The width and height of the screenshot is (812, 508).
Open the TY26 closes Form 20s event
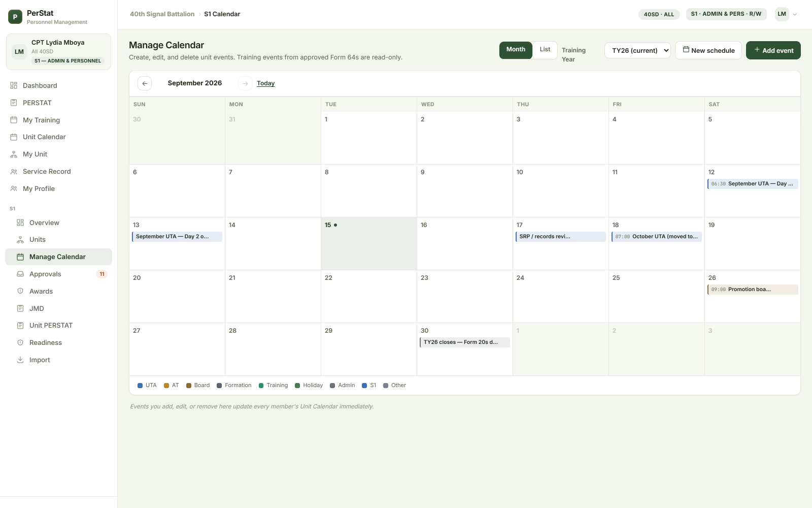(x=465, y=342)
